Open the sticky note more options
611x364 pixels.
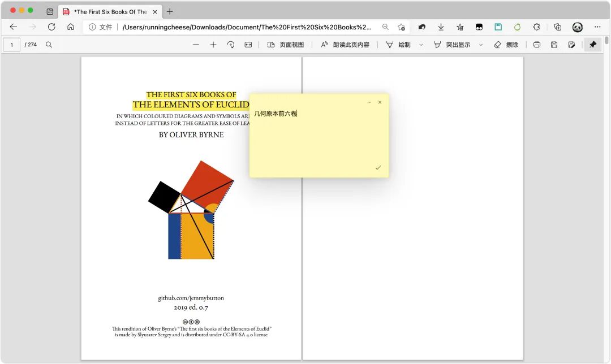(369, 102)
